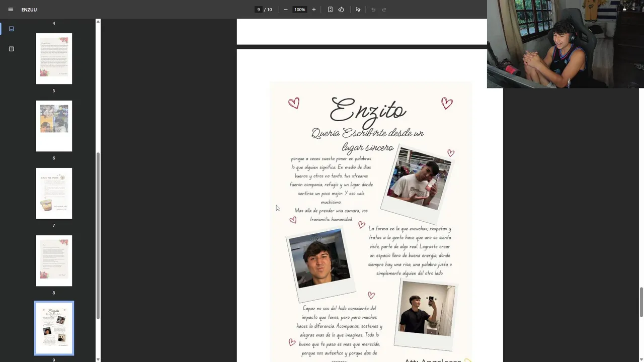Zoom out with the minus button
644x362 pixels.
tap(286, 10)
